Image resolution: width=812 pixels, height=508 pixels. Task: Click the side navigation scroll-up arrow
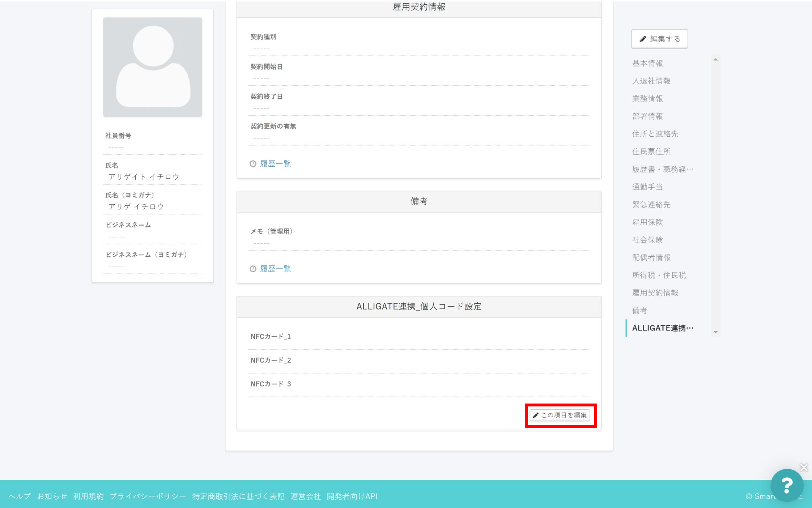pos(715,60)
